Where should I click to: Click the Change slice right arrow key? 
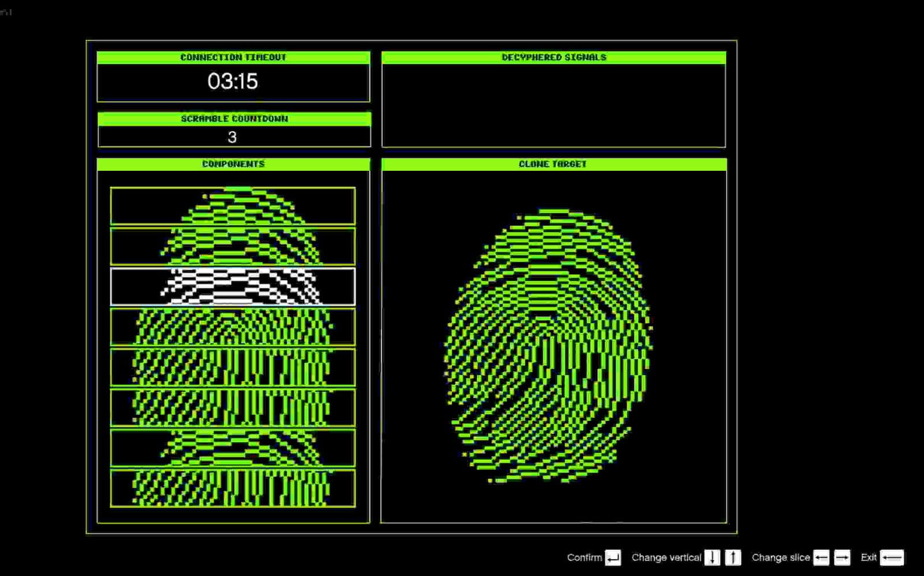[842, 558]
